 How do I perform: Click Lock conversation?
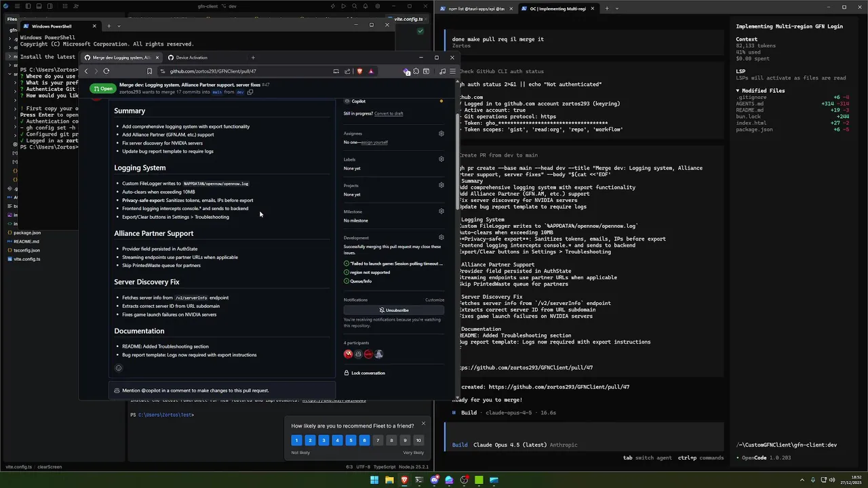364,373
